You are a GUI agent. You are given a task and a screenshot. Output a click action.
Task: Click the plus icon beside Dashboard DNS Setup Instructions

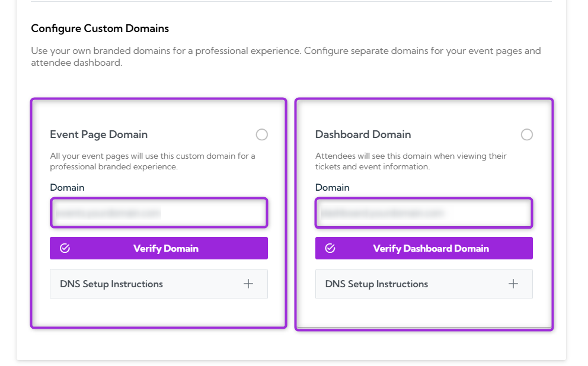pos(513,284)
